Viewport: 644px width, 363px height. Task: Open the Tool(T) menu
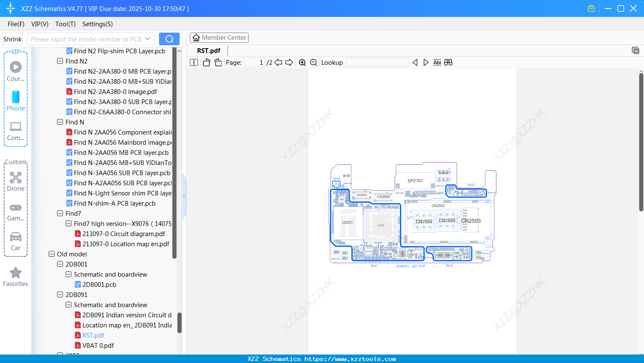(x=66, y=24)
